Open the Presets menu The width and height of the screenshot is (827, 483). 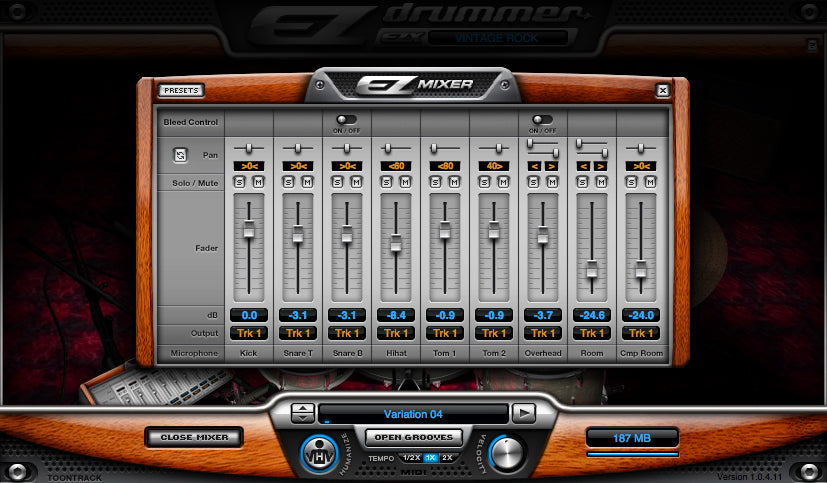point(181,91)
